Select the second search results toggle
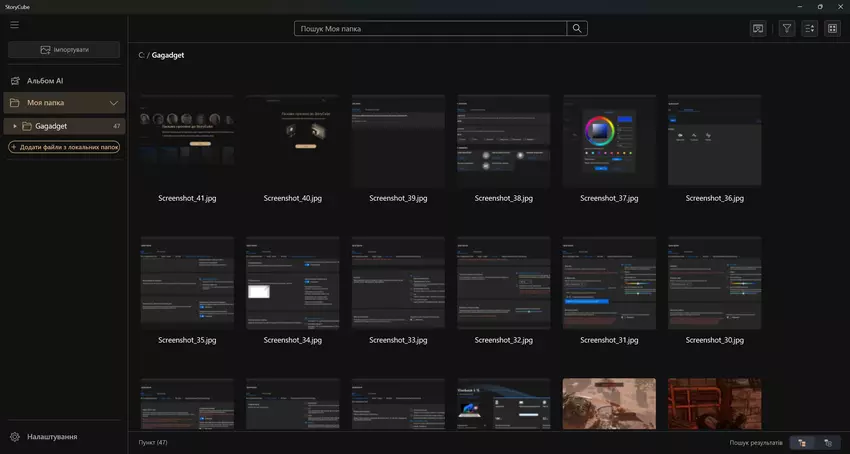The height and width of the screenshot is (454, 850). tap(827, 442)
